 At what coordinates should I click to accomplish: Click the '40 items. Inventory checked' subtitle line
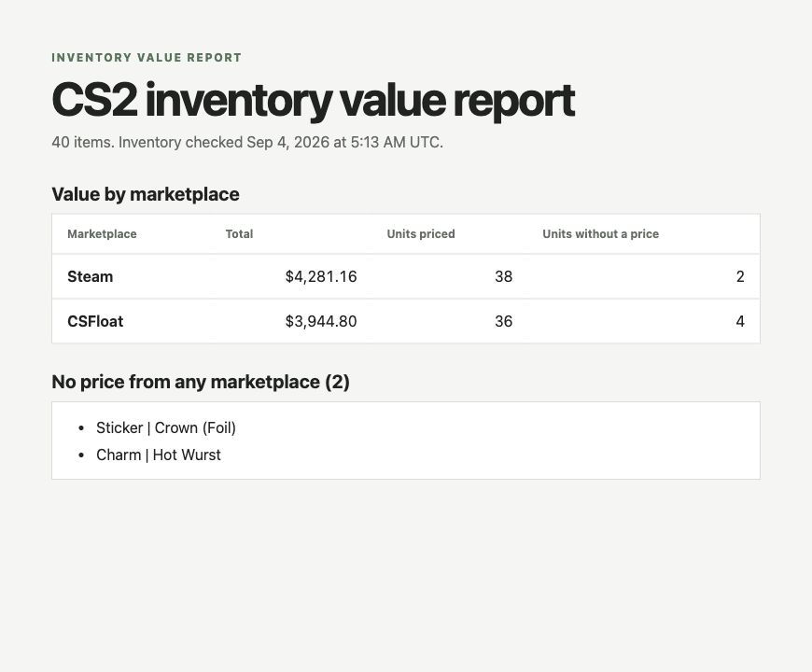pyautogui.click(x=247, y=143)
